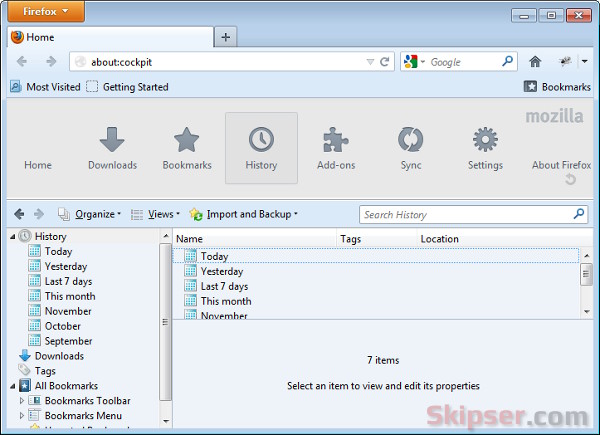Screen dimensions: 600x435
Task: Select the This month list row
Action: 376,301
